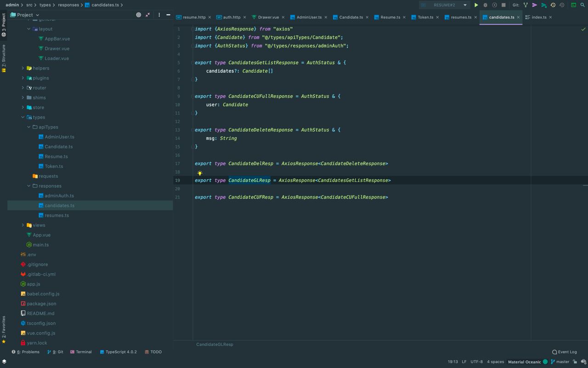Open the Event Log
The width and height of the screenshot is (588, 368).
(x=565, y=352)
